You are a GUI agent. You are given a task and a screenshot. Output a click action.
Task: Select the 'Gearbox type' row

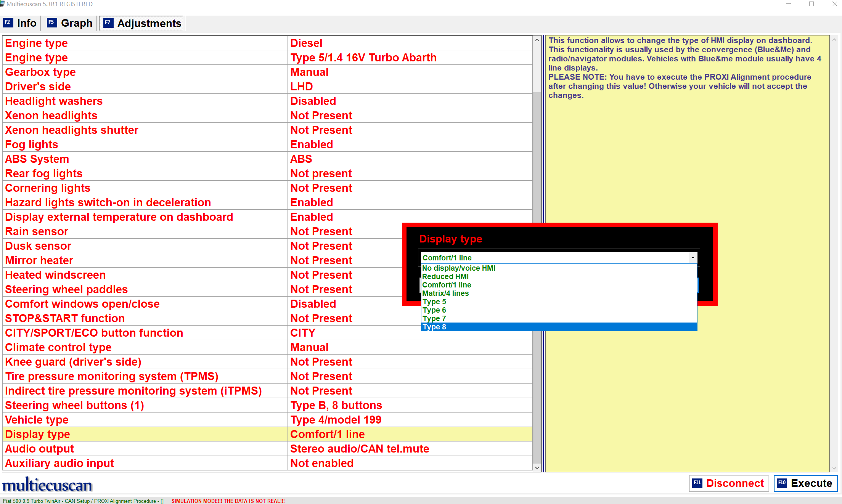(267, 72)
